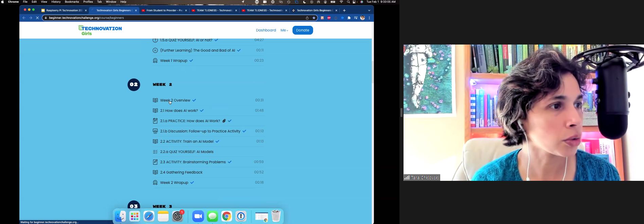Switch to Zoom from the dock
Viewport: 644px width, 224px height.
[x=198, y=216]
